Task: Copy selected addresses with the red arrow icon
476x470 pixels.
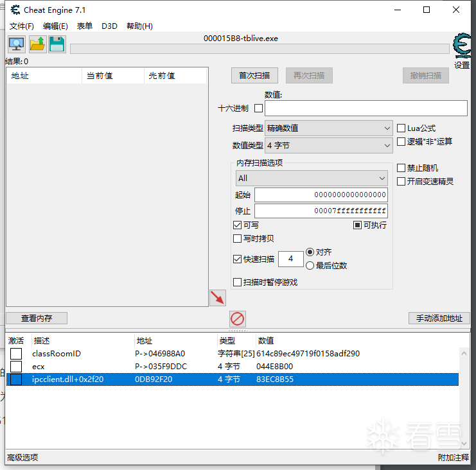Action: (218, 298)
